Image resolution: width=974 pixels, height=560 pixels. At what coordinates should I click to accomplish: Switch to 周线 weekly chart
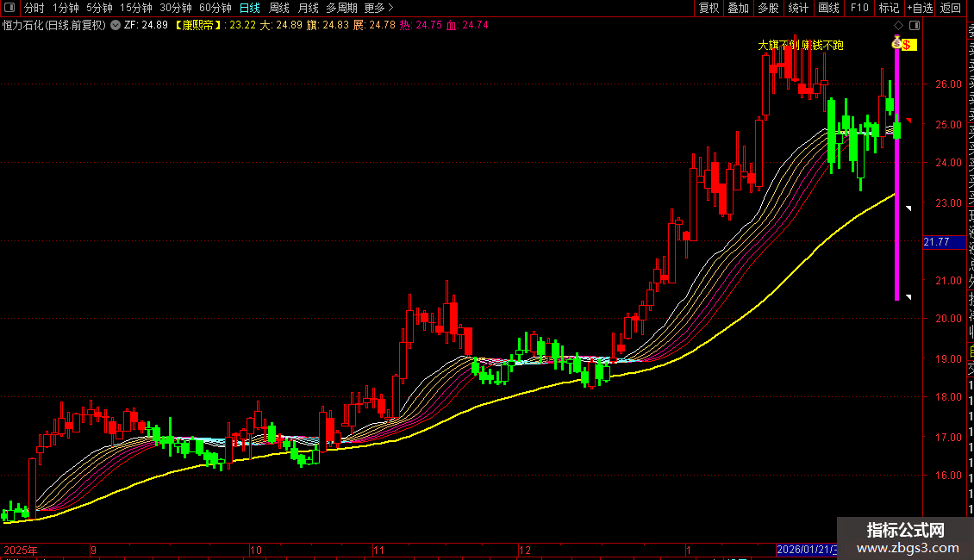279,8
